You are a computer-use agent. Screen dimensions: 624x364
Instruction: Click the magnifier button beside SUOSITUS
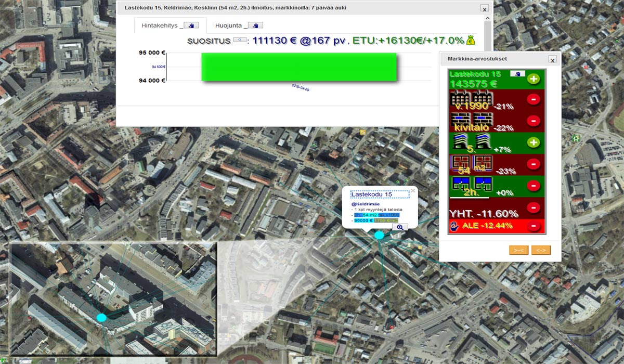pyautogui.click(x=239, y=40)
